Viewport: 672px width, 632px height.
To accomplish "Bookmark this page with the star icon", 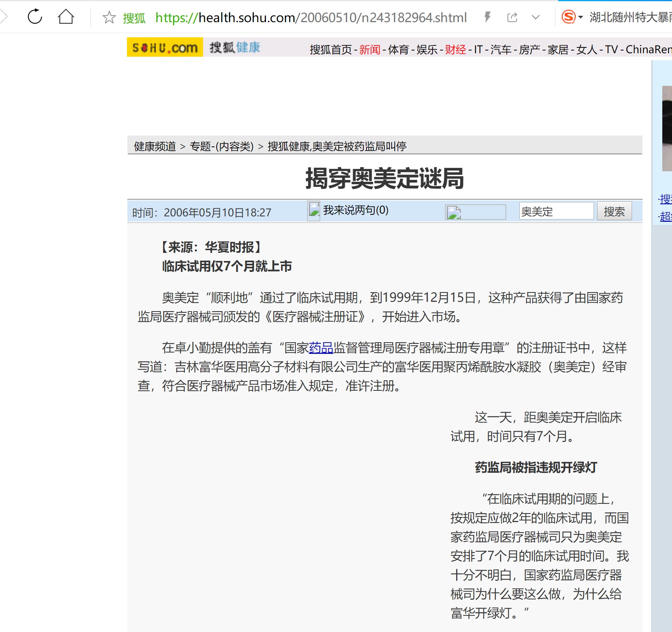I will click(x=109, y=17).
